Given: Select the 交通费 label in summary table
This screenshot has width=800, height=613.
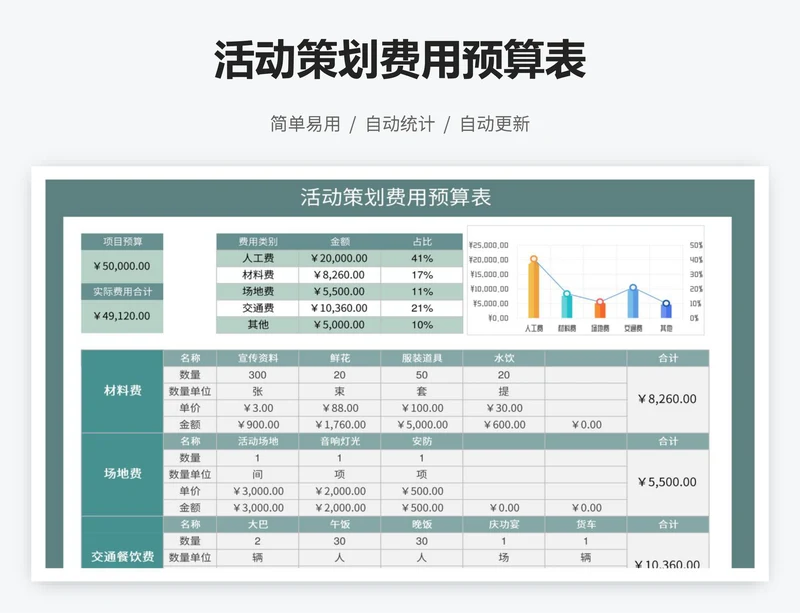Looking at the screenshot, I should click(x=258, y=308).
